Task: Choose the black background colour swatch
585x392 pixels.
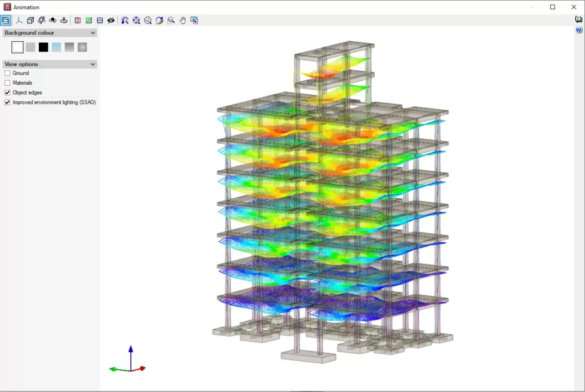Action: point(43,47)
